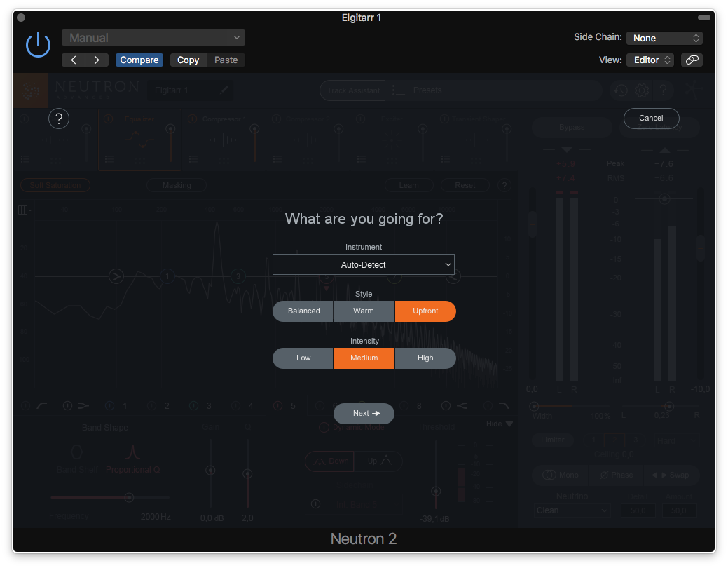Viewport: 728px width, 568px height.
Task: Select Upfront style
Action: point(425,311)
